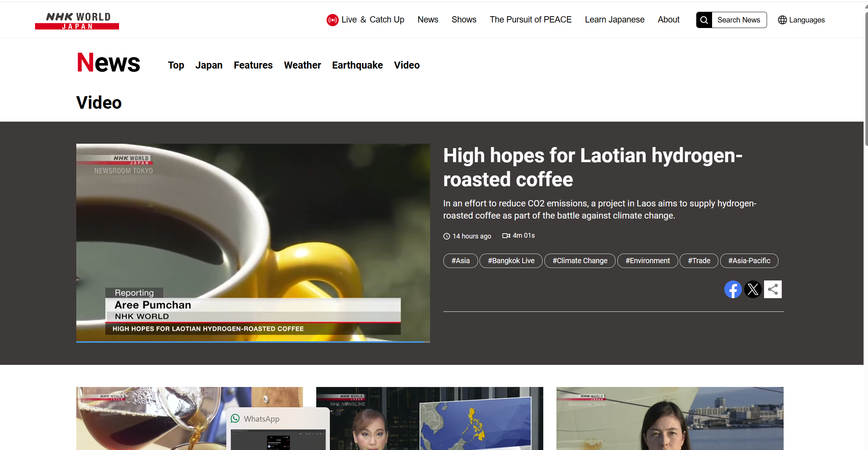Viewport: 868px width, 450px height.
Task: Click the NHK World Japan logo
Action: 77,21
